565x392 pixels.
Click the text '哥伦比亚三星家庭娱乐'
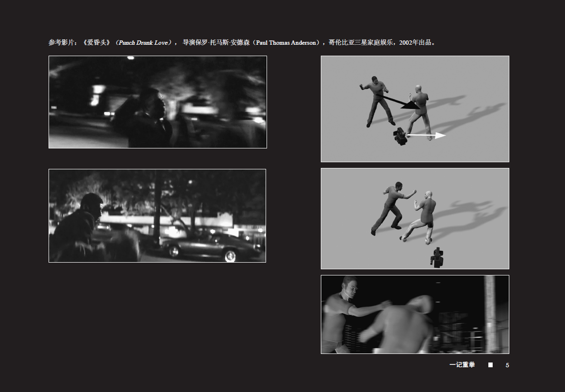tap(361, 42)
